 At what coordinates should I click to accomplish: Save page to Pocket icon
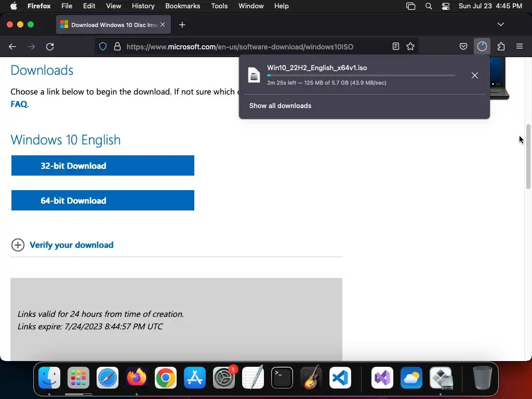tap(463, 46)
